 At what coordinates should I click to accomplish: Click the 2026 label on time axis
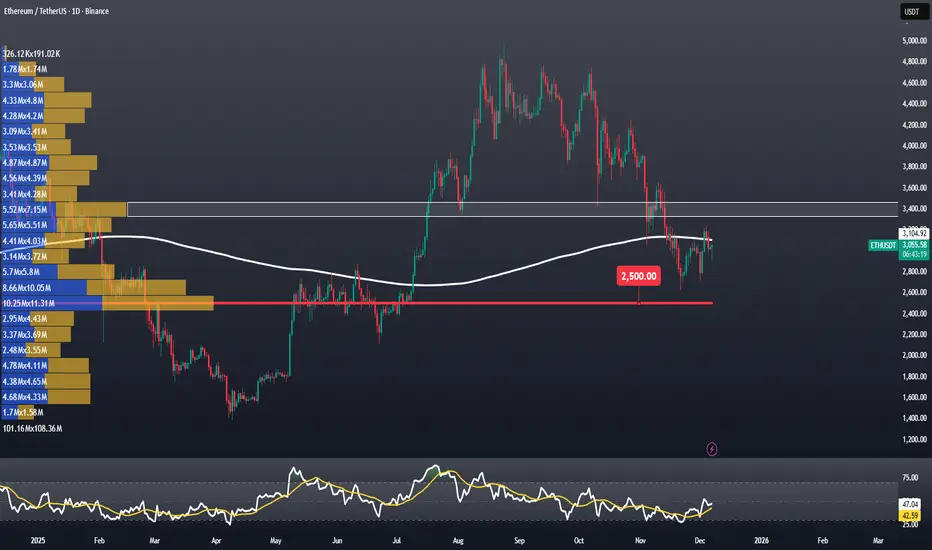[x=761, y=540]
